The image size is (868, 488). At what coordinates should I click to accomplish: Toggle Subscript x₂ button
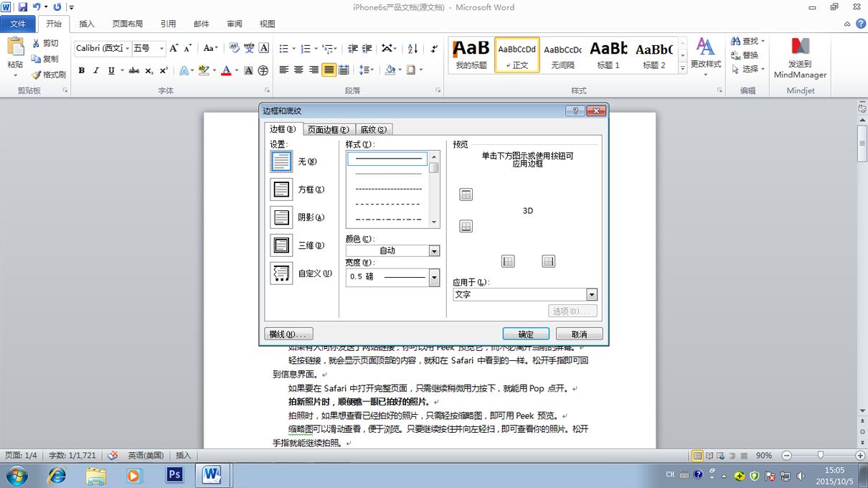[149, 70]
